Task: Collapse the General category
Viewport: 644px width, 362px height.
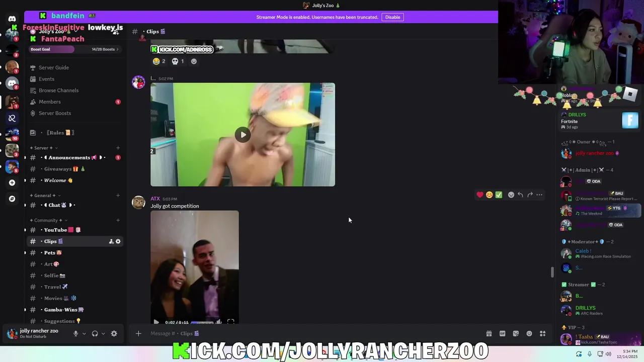Action: tap(45, 195)
